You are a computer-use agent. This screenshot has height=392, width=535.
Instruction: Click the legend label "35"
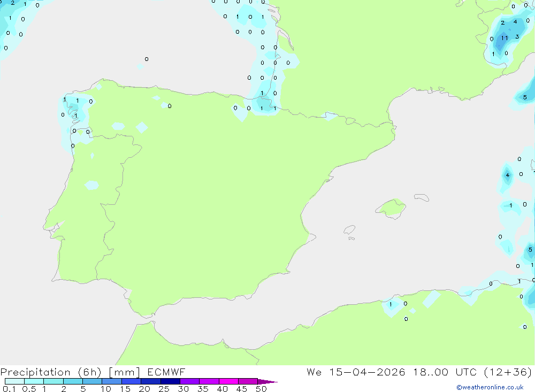point(203,389)
